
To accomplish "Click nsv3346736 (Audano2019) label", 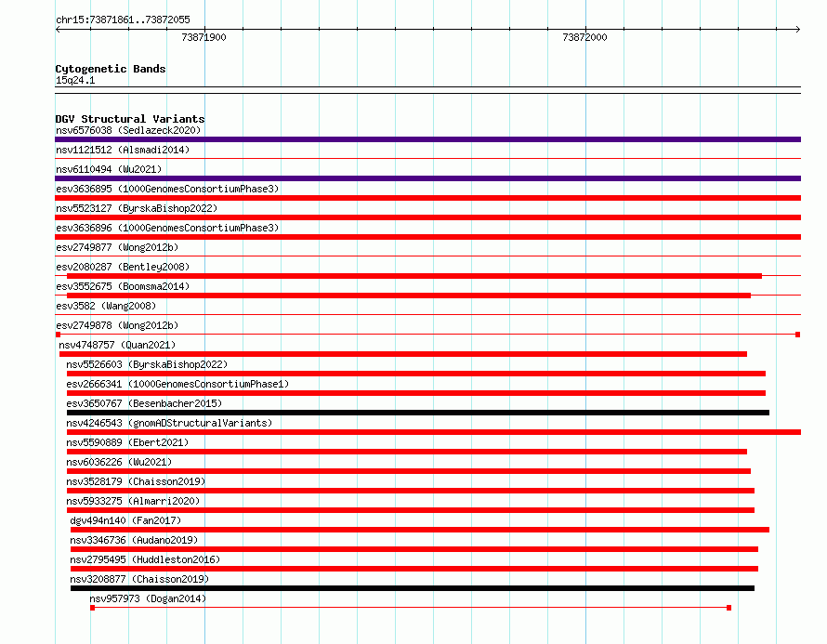I will [x=134, y=540].
